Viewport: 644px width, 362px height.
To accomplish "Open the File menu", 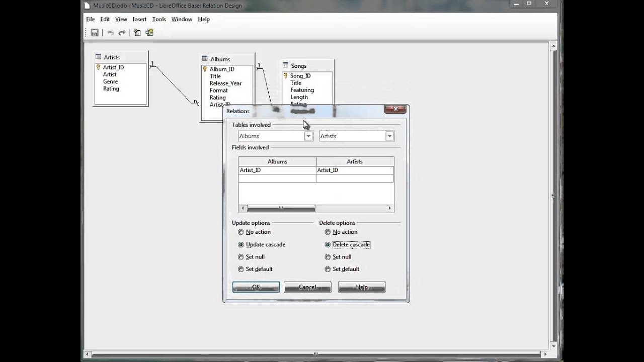I will click(91, 19).
